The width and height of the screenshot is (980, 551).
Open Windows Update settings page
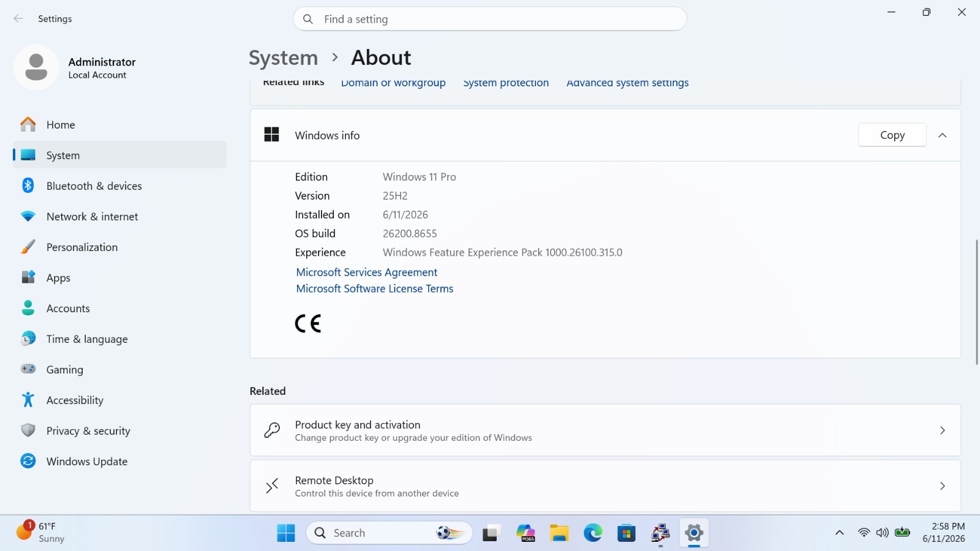[119, 461]
